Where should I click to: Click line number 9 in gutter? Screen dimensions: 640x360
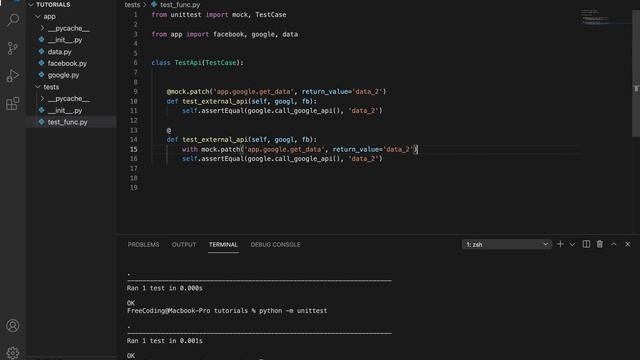point(136,91)
